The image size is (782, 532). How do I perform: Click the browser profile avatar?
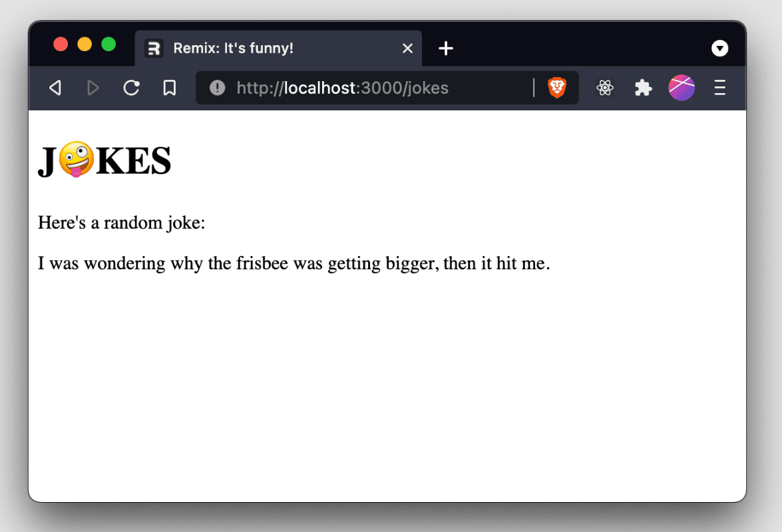point(682,87)
